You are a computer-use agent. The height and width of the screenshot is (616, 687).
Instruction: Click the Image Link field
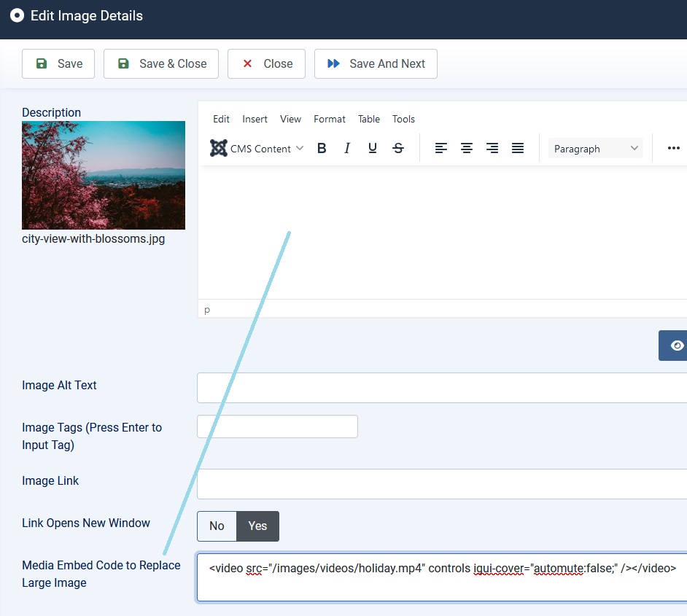point(442,484)
